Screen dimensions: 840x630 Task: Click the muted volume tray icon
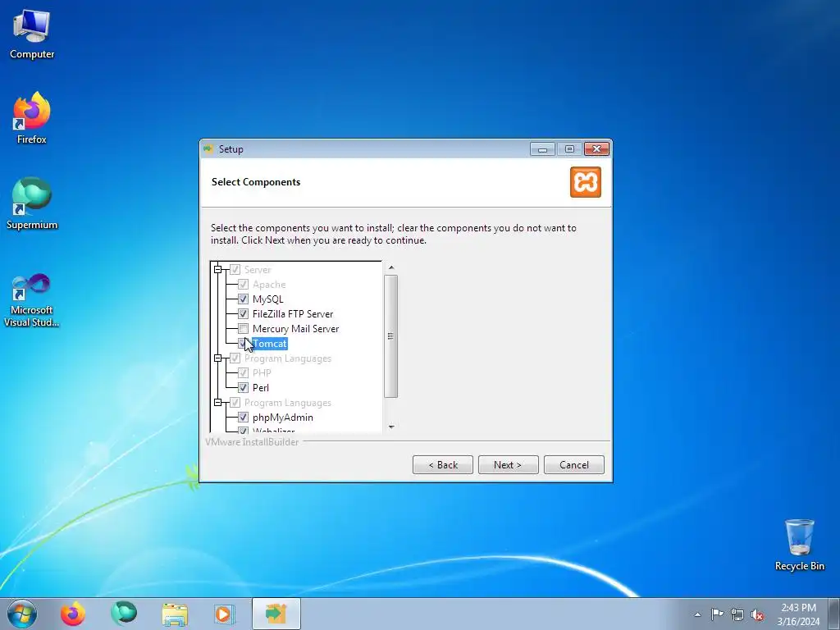coord(757,614)
